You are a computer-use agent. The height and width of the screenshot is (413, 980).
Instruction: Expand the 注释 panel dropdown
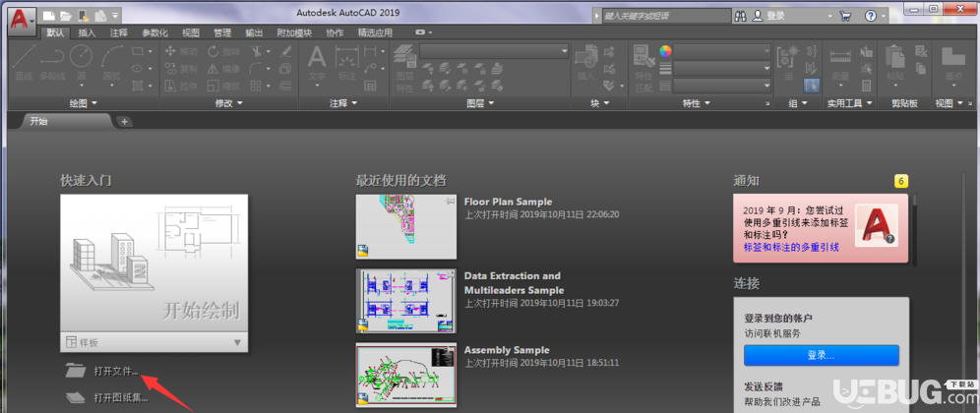[x=343, y=103]
